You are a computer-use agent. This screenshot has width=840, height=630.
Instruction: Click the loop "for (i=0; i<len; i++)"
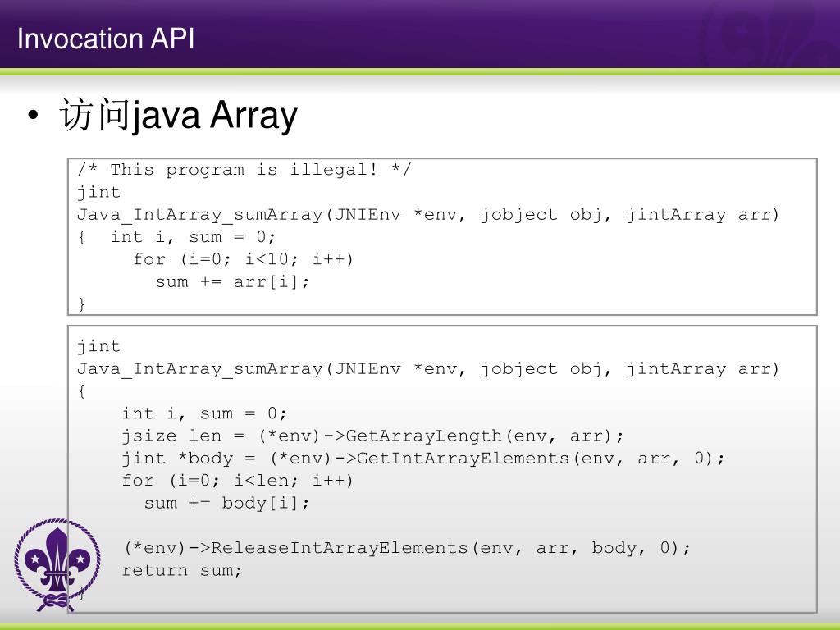click(237, 481)
